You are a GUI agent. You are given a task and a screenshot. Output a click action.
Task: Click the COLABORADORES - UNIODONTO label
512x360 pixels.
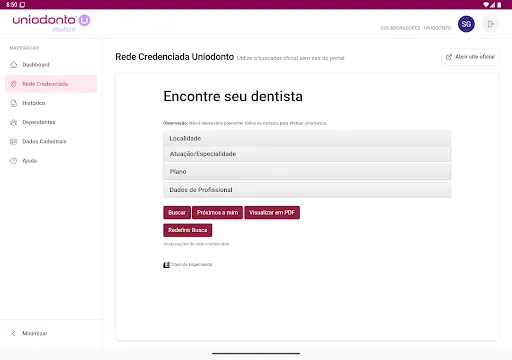416,28
